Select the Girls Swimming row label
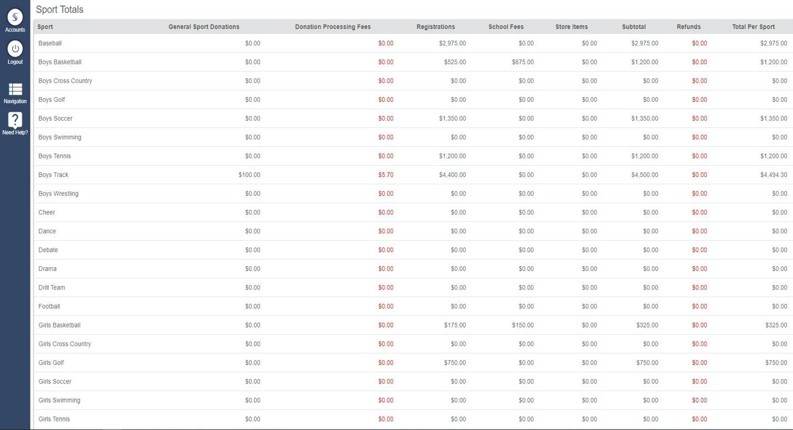The width and height of the screenshot is (793, 430). [x=59, y=400]
